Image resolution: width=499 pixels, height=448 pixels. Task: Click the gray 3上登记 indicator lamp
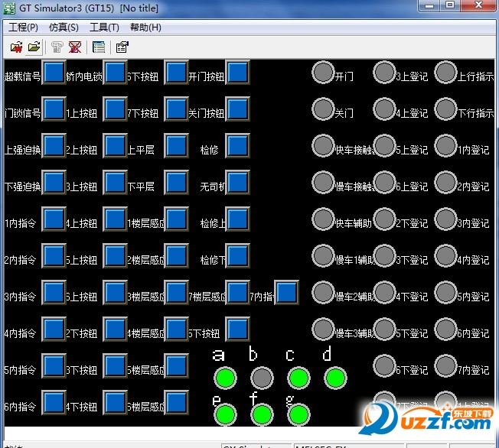coord(384,73)
